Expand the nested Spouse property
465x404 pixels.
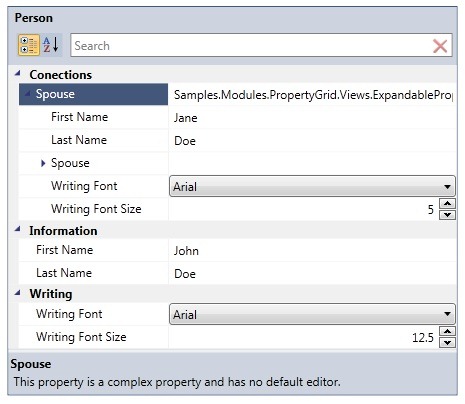(43, 163)
